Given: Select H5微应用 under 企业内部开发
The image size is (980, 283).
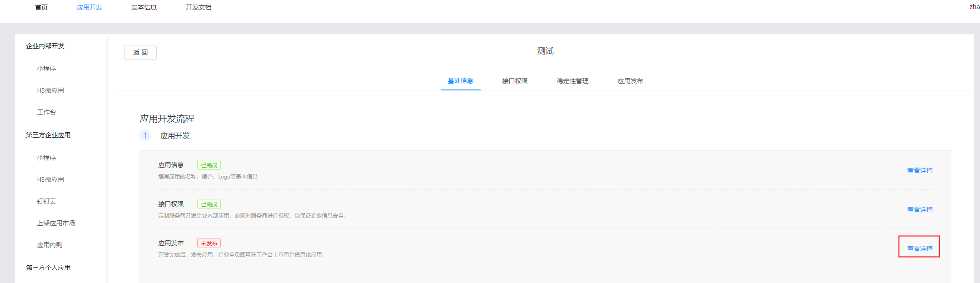Looking at the screenshot, I should tap(50, 90).
